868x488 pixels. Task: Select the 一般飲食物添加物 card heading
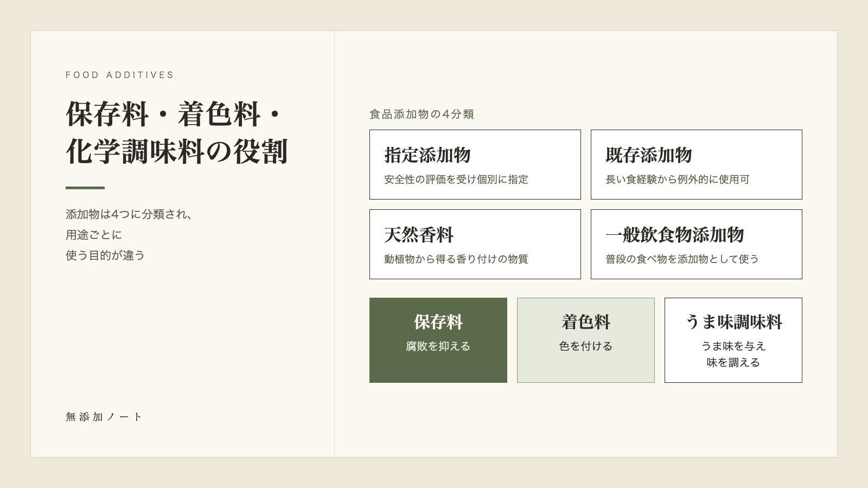click(675, 235)
